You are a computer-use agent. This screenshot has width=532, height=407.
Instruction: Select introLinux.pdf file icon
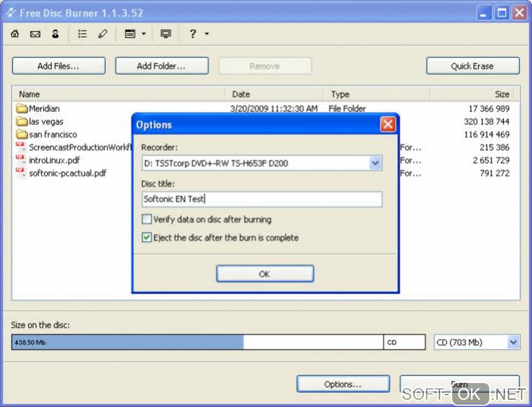pos(21,160)
